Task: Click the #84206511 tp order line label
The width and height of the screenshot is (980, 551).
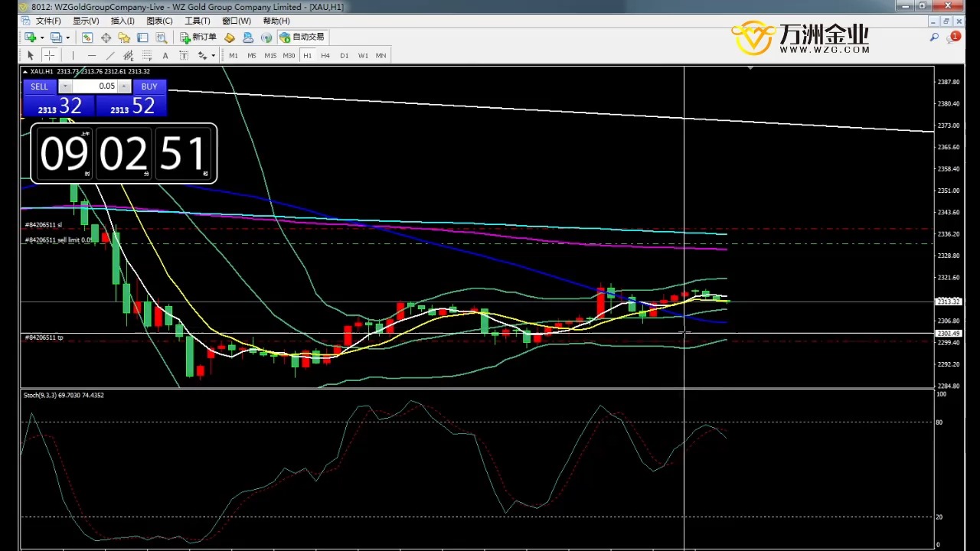Action: click(x=44, y=337)
